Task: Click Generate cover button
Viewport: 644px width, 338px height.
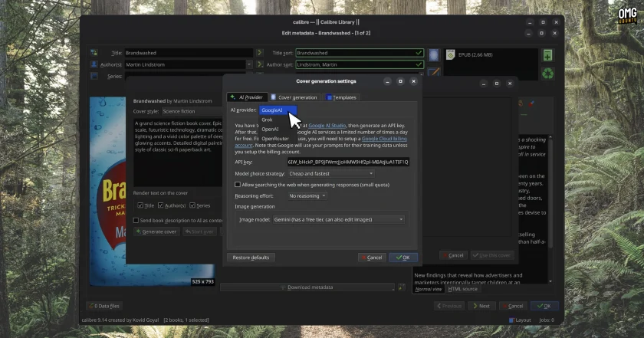Action: tap(156, 231)
